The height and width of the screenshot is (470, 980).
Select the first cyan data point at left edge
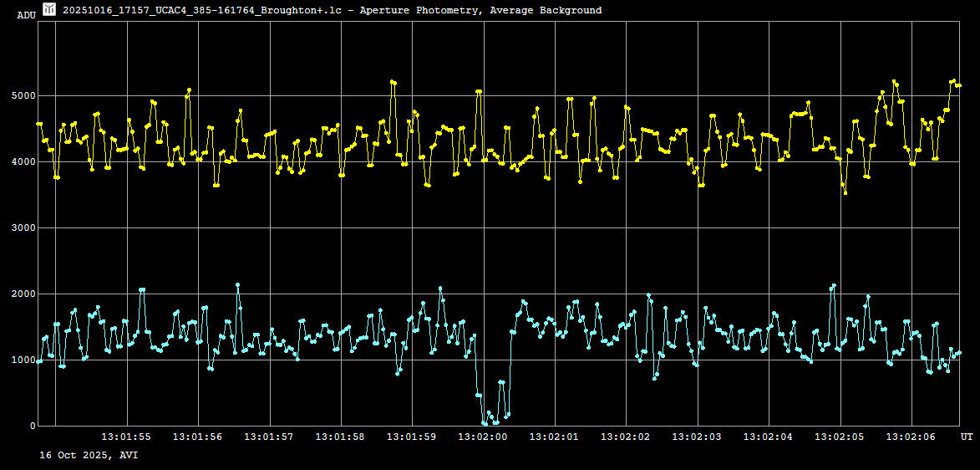[38, 361]
